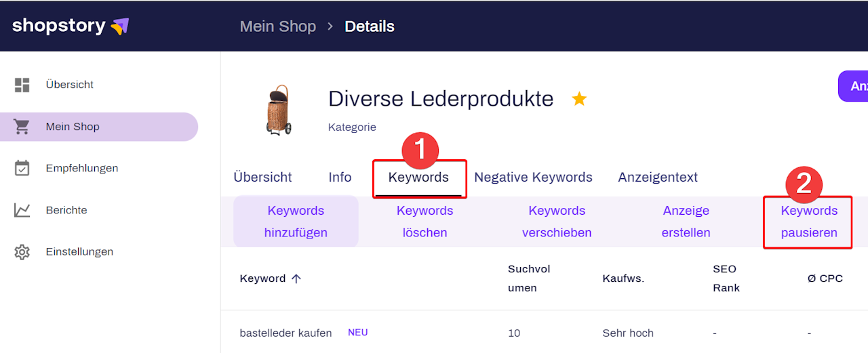Switch to Negative Keywords tab
Viewport: 868px width, 353px height.
coord(533,178)
